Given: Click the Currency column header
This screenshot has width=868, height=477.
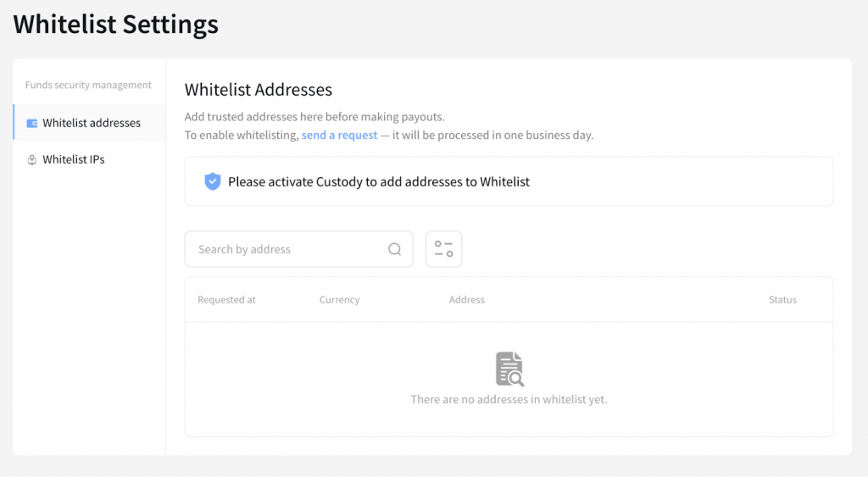Looking at the screenshot, I should pos(339,300).
